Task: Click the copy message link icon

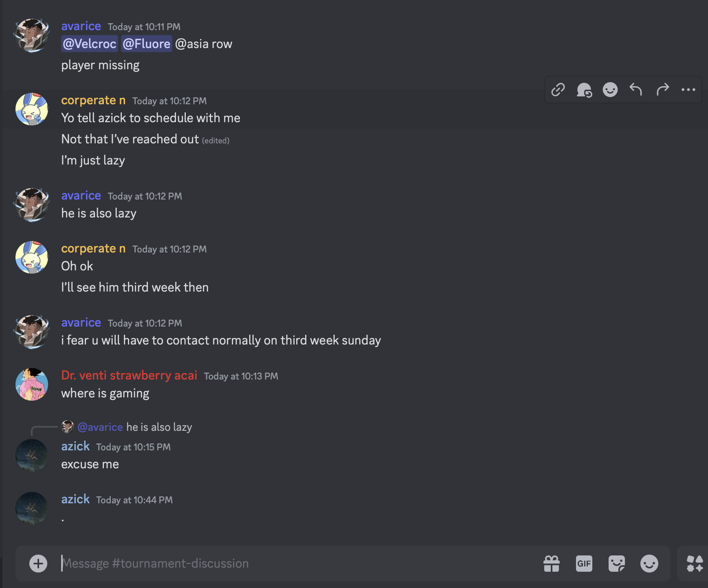Action: pyautogui.click(x=558, y=90)
